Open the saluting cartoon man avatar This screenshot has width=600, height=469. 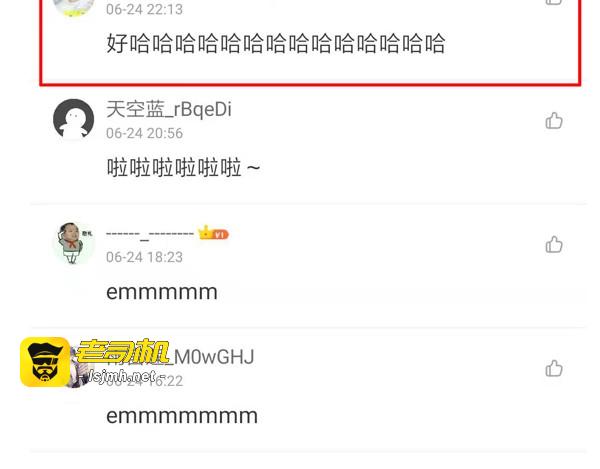click(x=73, y=243)
